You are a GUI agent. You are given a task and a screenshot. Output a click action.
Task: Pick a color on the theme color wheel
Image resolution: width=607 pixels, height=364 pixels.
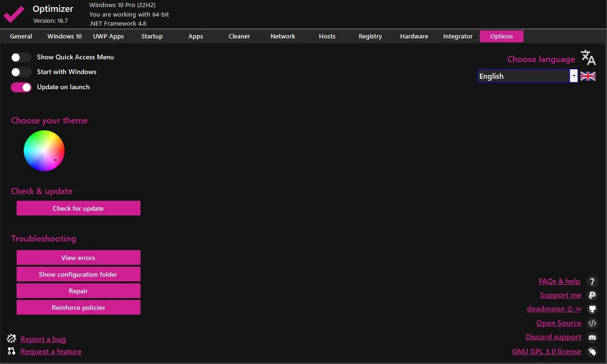[x=44, y=151]
